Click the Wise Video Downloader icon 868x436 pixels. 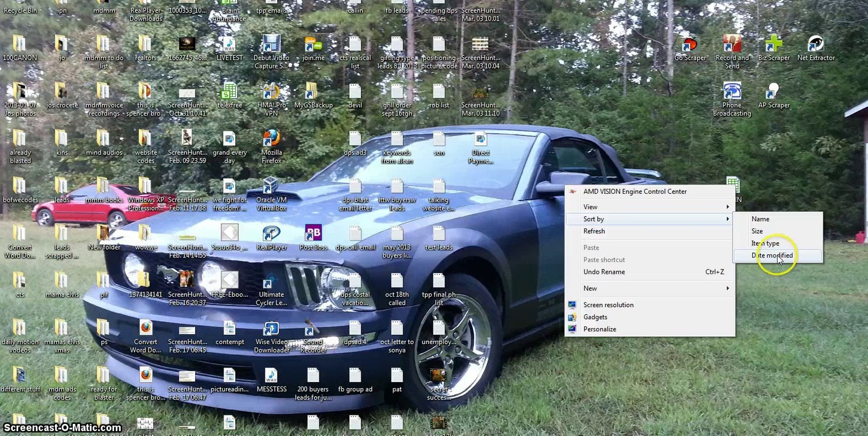[272, 336]
